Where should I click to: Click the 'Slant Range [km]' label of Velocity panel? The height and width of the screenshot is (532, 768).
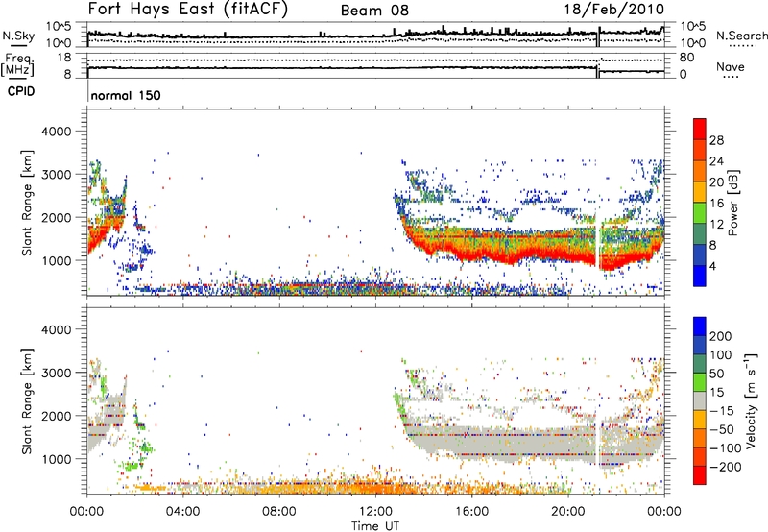click(28, 400)
